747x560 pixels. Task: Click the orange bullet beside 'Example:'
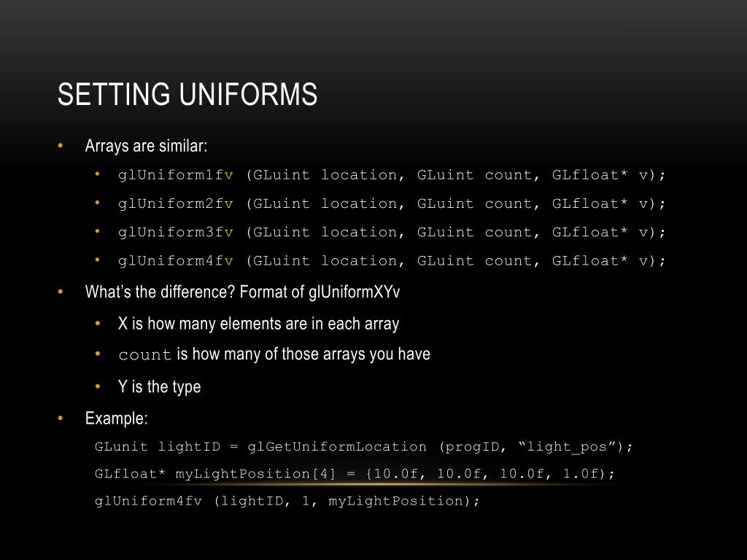(x=61, y=418)
